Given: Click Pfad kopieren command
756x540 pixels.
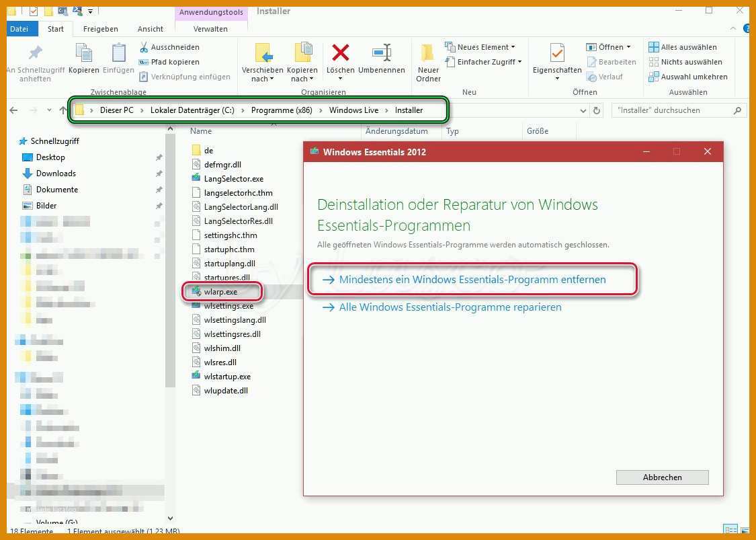Looking at the screenshot, I should coord(169,62).
